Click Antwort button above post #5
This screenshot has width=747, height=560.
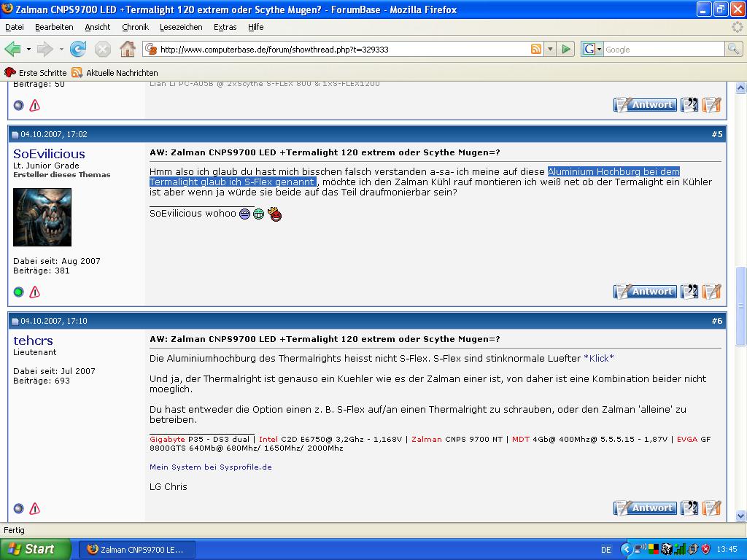pos(646,105)
